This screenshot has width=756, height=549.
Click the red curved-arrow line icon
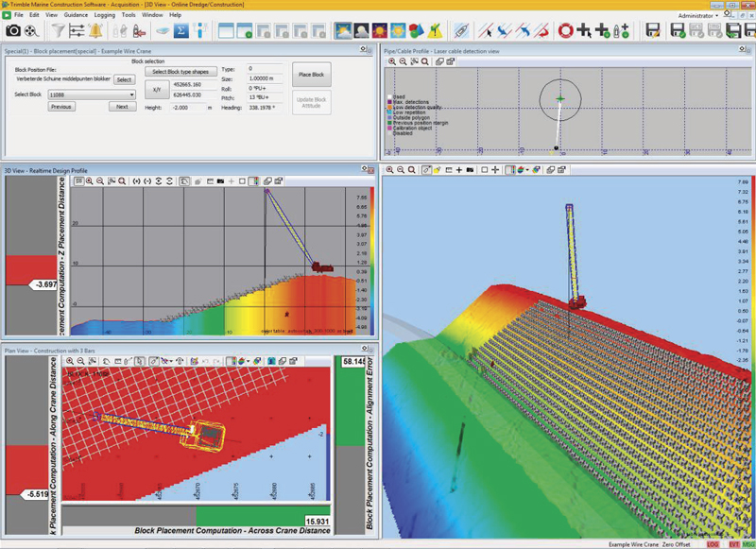[x=541, y=31]
